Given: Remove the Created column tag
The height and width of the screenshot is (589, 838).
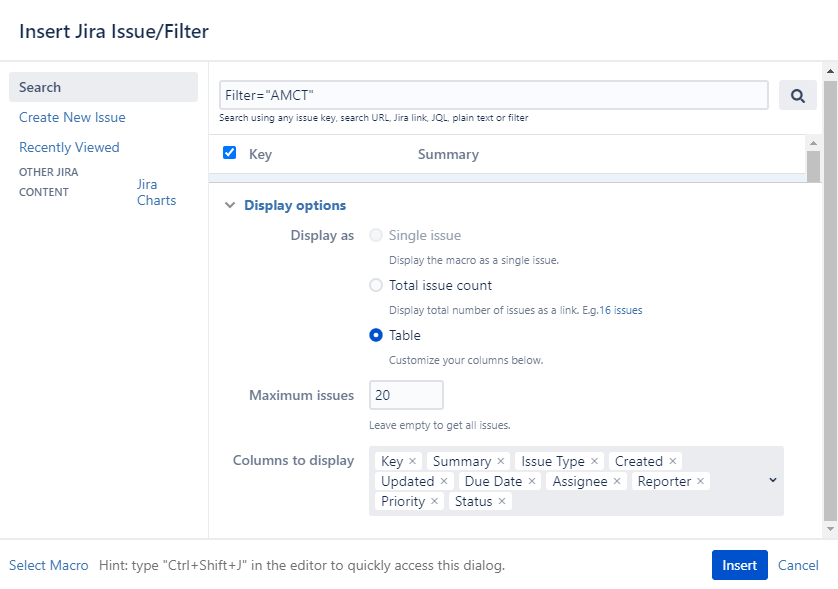Looking at the screenshot, I should tap(673, 461).
